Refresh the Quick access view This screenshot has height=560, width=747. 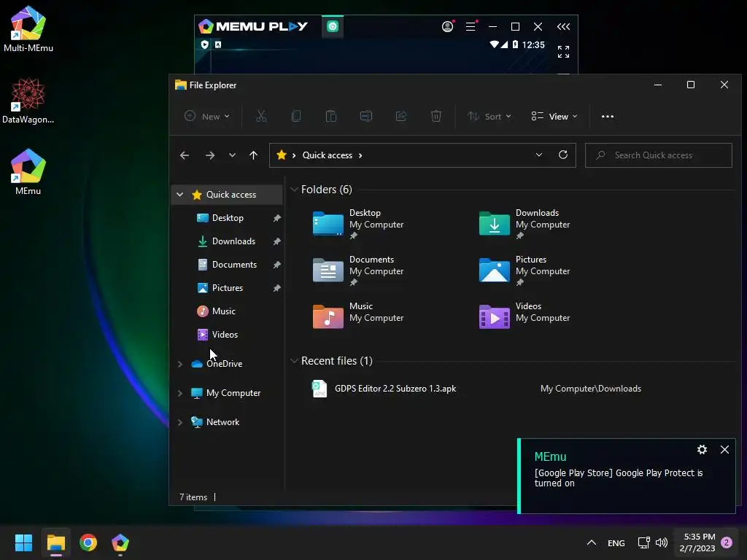(563, 155)
